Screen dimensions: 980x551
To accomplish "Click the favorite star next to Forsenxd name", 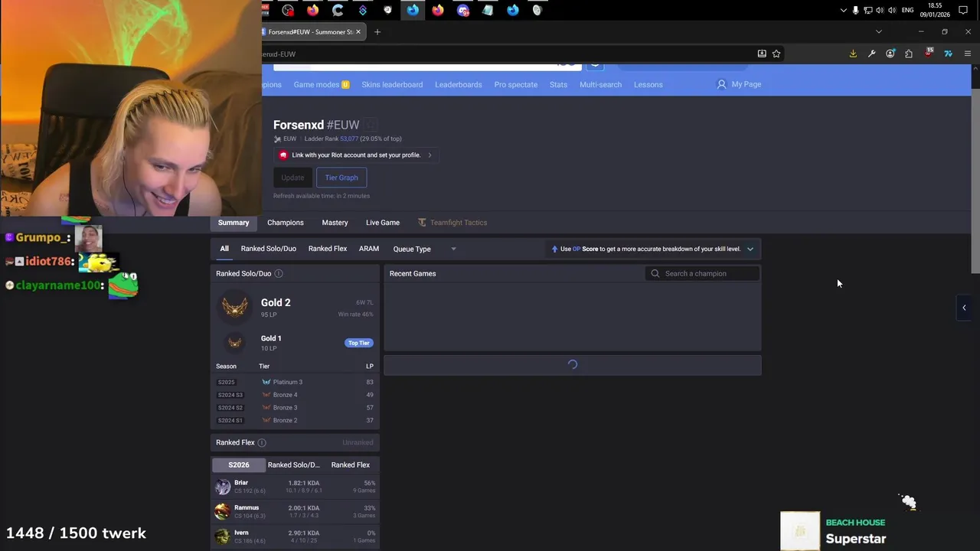I will pyautogui.click(x=371, y=125).
